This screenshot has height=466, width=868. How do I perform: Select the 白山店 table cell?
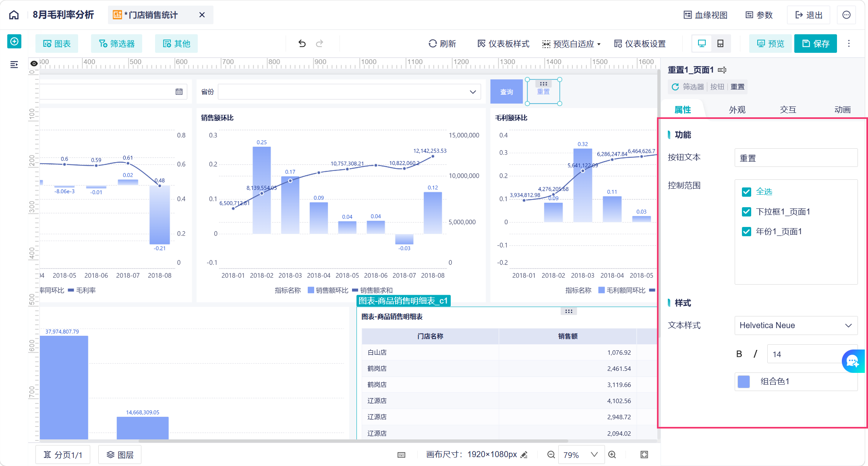[430, 352]
